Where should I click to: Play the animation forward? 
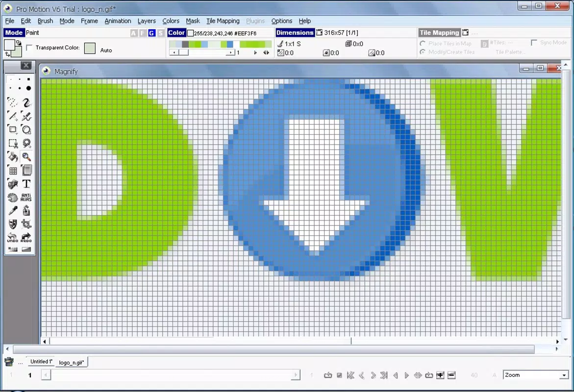point(407,375)
